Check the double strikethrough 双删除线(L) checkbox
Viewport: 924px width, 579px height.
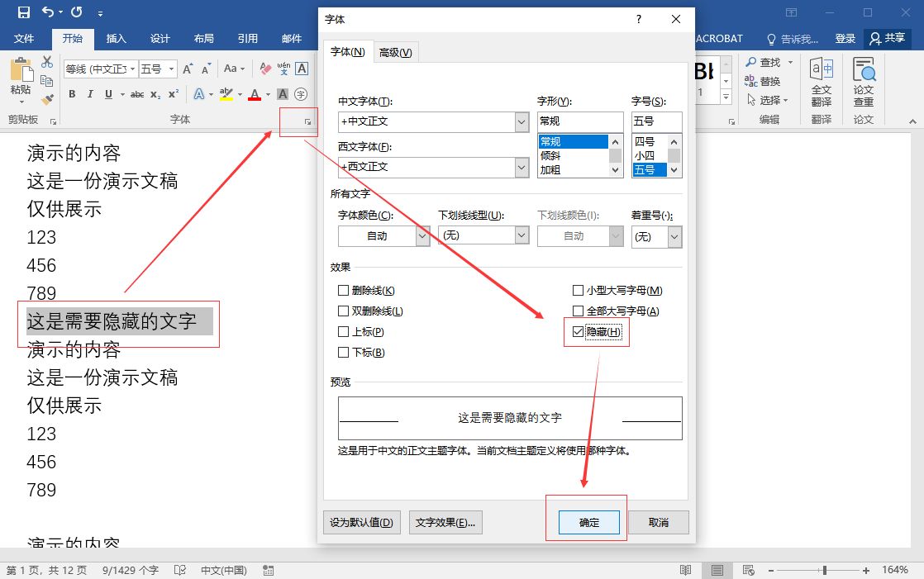pyautogui.click(x=344, y=311)
